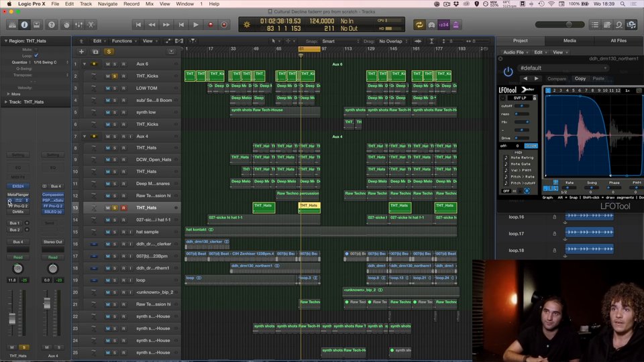
Task: Collapse the Aux 4 track stack
Action: click(x=85, y=137)
